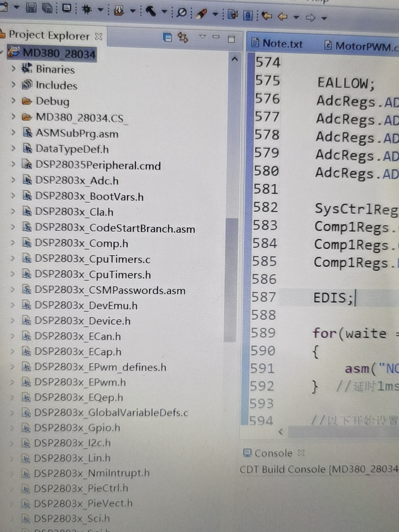Select DSP2803x_Lin.h file

pos(72,458)
